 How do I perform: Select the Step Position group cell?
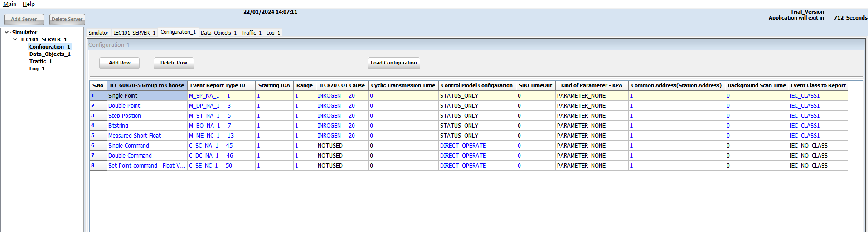point(147,116)
